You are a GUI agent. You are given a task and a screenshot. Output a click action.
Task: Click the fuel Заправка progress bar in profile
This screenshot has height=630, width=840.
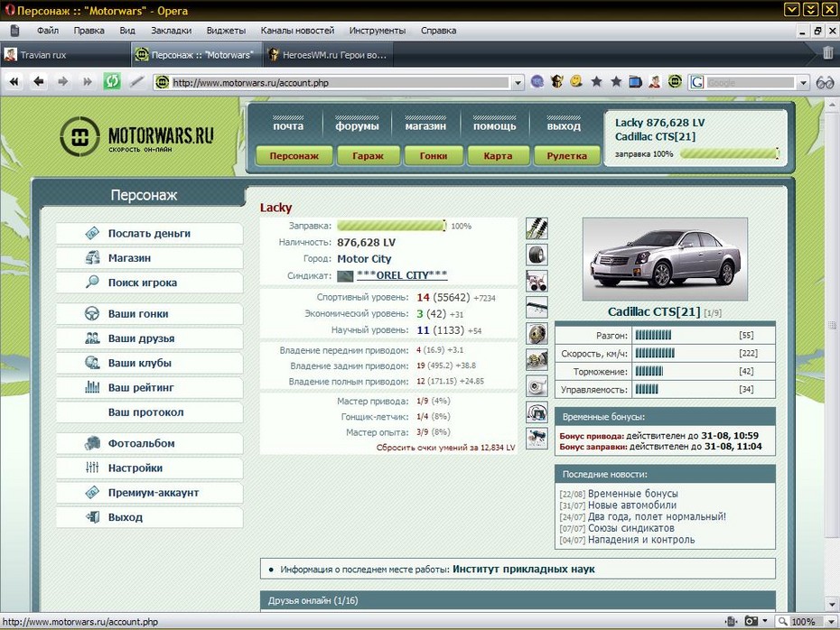[392, 226]
